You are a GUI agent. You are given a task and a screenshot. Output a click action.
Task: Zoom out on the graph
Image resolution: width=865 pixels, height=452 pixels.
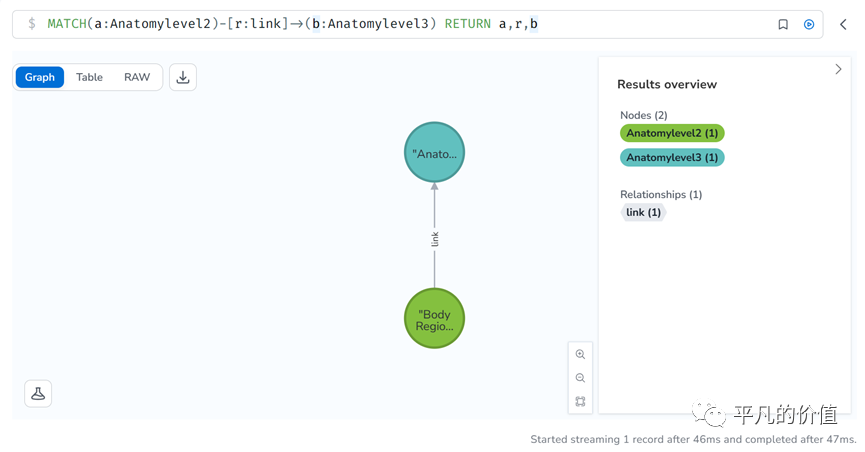point(580,378)
